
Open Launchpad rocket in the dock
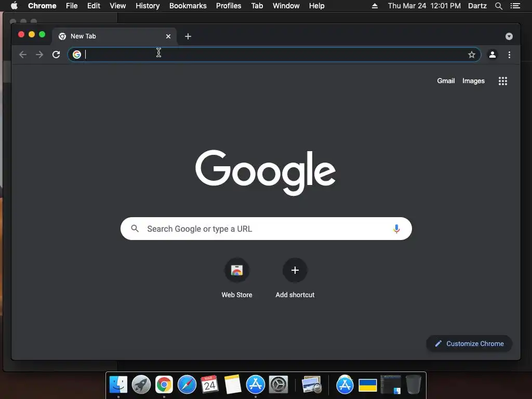[x=141, y=385]
